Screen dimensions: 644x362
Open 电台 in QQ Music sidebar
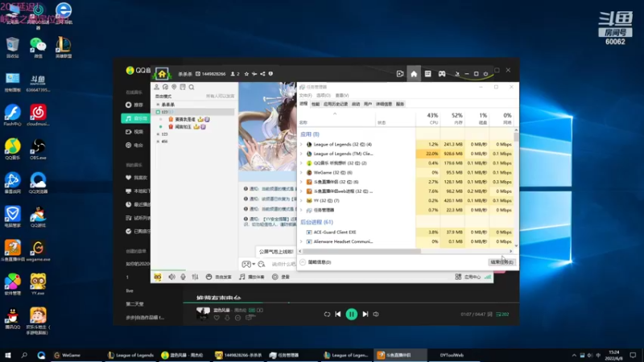point(134,146)
